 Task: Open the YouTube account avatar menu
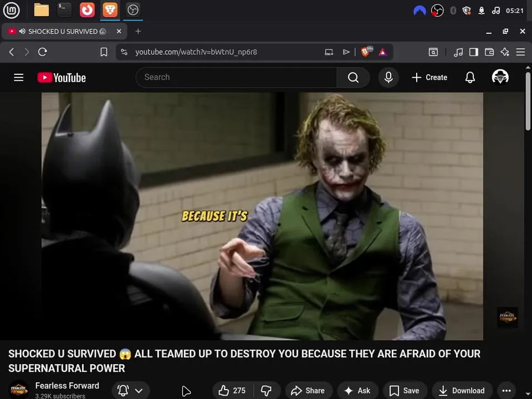click(x=500, y=76)
